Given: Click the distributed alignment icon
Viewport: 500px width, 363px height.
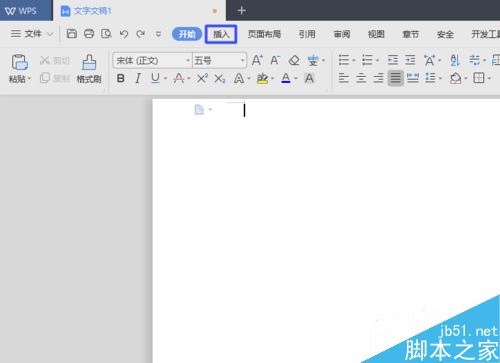Looking at the screenshot, I should 413,78.
